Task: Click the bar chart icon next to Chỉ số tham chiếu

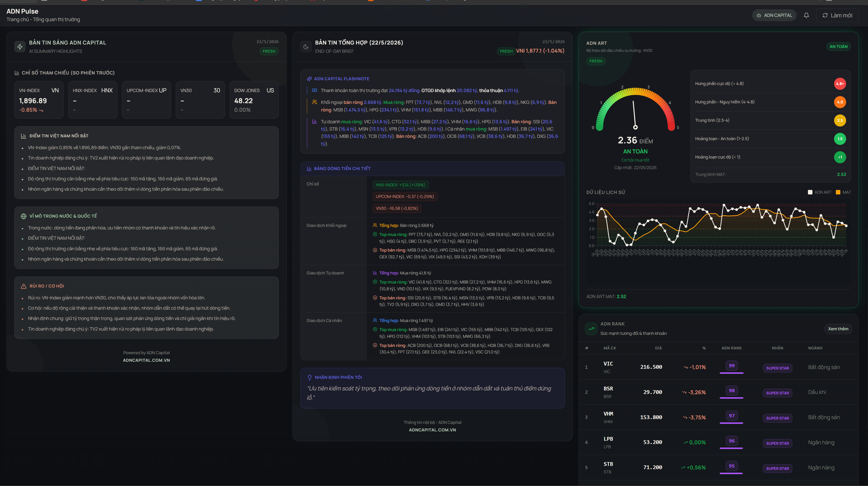Action: click(x=17, y=73)
